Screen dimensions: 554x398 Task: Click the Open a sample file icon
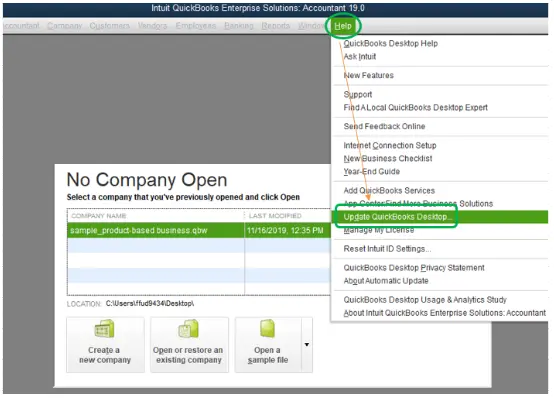pyautogui.click(x=268, y=344)
